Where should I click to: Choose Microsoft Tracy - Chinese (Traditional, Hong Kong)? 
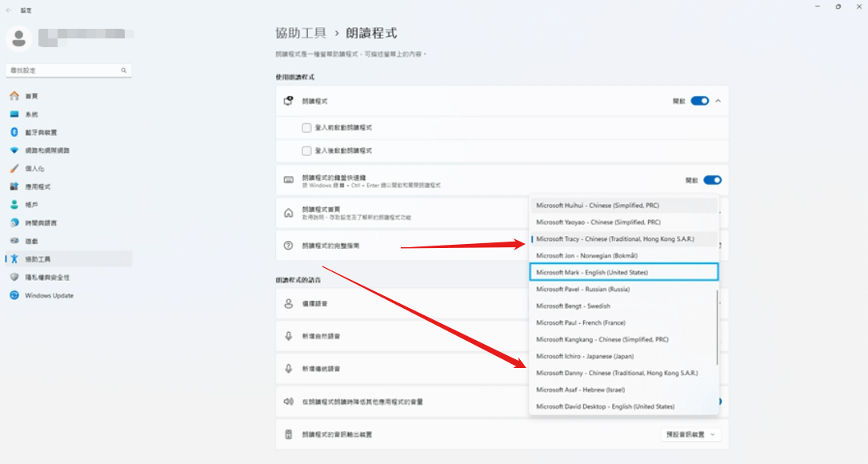[x=624, y=238]
